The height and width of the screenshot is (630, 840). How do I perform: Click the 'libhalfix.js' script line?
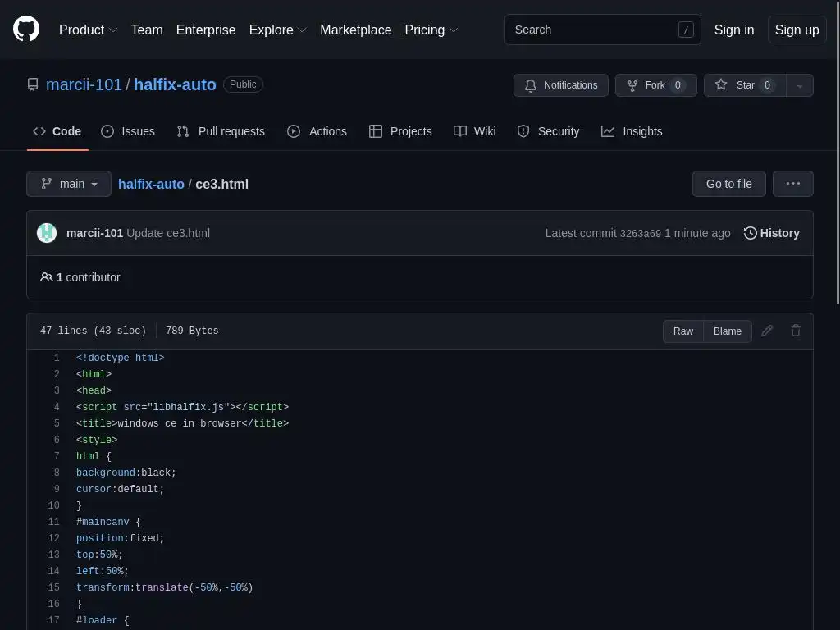182,407
